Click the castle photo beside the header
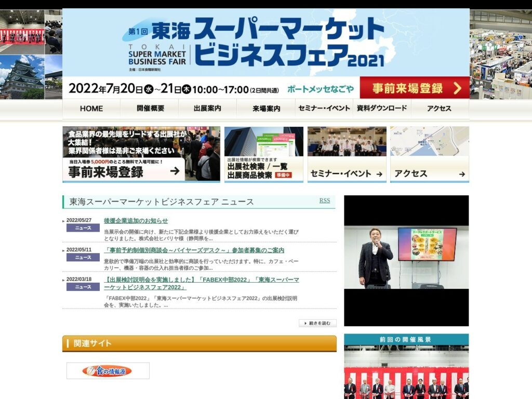Screen dimensions: 532x399 tap(22, 77)
